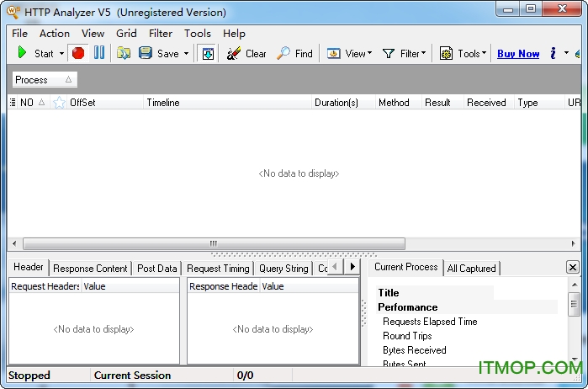Click the Type column header
The height and width of the screenshot is (389, 588).
539,102
